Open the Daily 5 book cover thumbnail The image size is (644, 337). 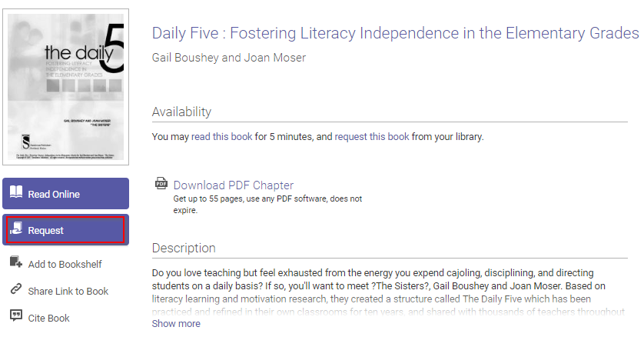tap(66, 87)
